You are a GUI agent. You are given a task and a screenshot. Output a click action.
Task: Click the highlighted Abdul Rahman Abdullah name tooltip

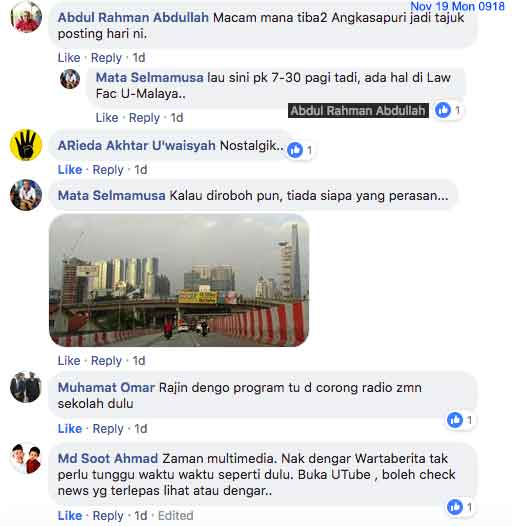(358, 110)
